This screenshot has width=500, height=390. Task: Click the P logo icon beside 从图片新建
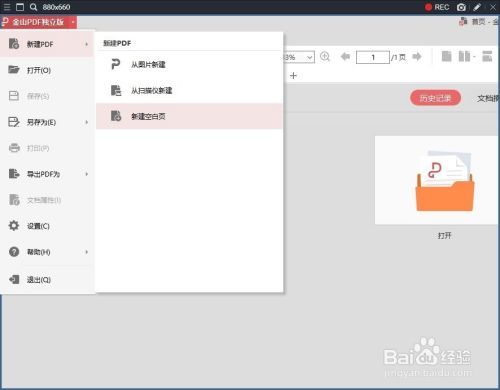[x=115, y=64]
